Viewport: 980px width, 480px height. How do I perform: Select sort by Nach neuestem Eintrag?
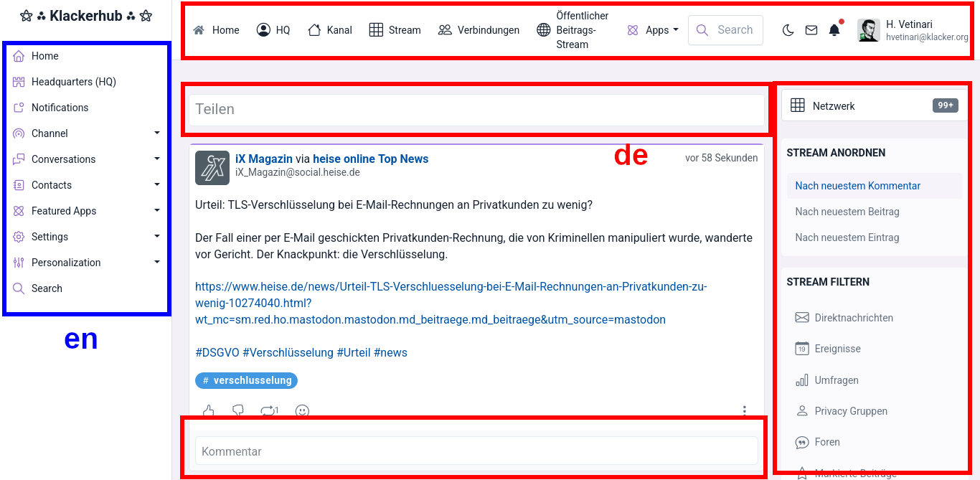tap(847, 237)
